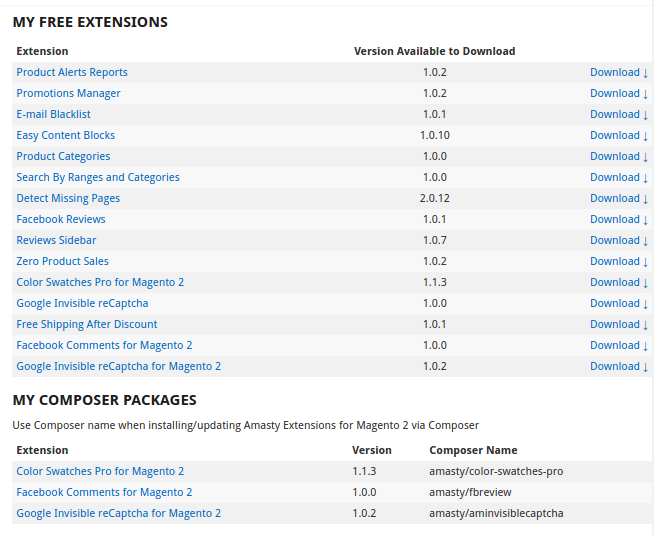This screenshot has width=654, height=535.
Task: Download the Promotions Manager extension
Action: (x=619, y=93)
